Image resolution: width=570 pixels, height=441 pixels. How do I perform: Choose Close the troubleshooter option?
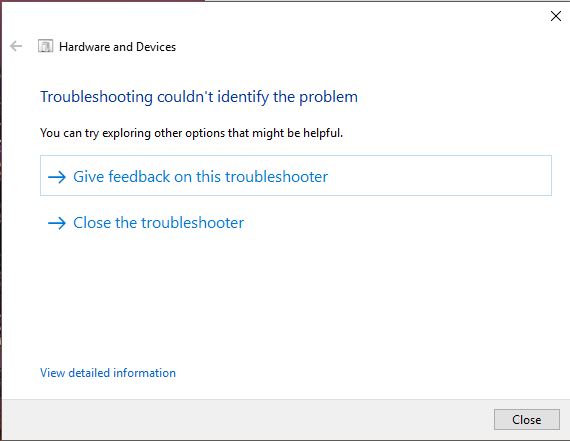point(146,223)
